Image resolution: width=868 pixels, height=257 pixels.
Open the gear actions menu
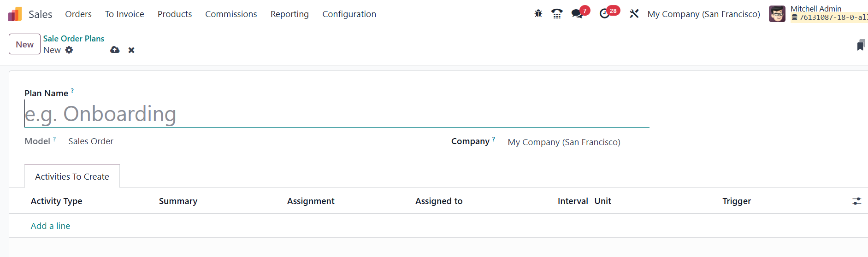pyautogui.click(x=69, y=50)
